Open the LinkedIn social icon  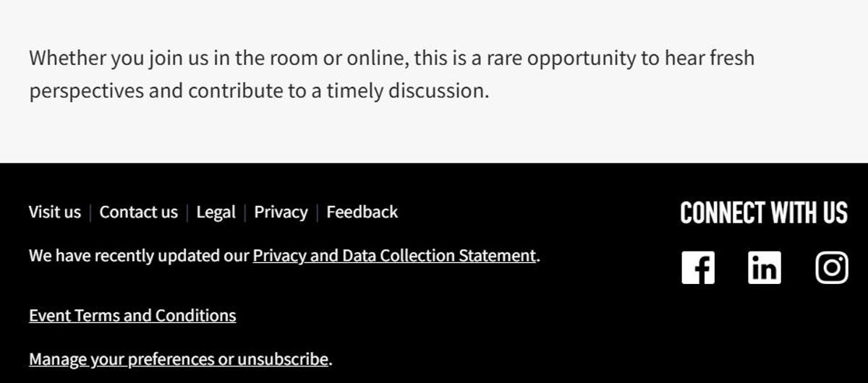click(765, 267)
